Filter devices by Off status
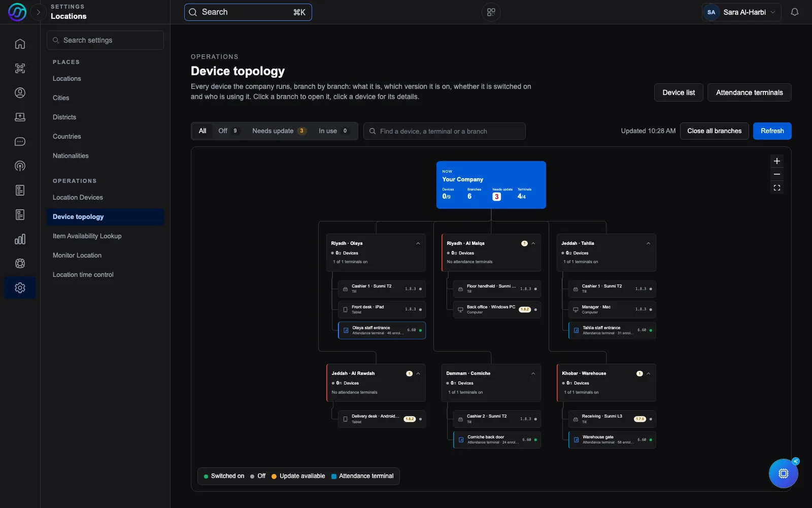 click(228, 131)
